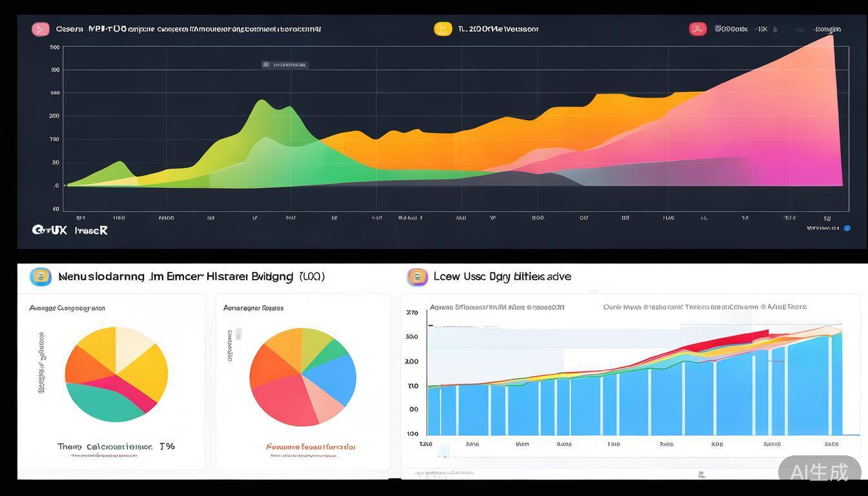The image size is (868, 496).
Task: Toggle the blue dot at dark chart bottom-right
Action: click(x=847, y=228)
